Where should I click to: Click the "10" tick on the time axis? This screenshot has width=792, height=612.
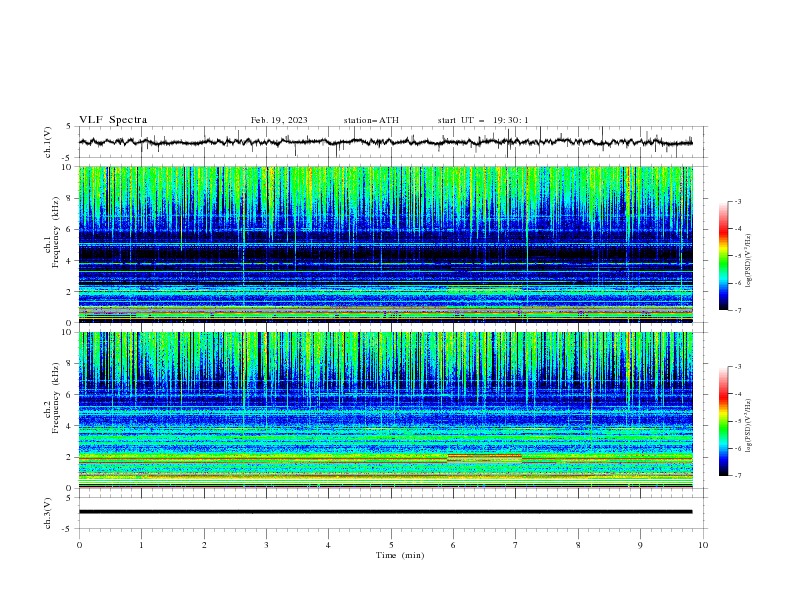pyautogui.click(x=703, y=545)
